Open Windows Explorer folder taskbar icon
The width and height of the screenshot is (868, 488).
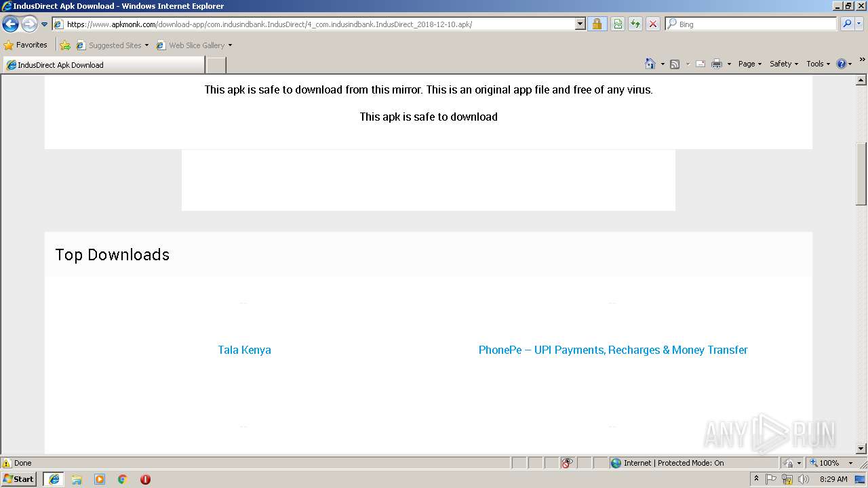(x=77, y=479)
